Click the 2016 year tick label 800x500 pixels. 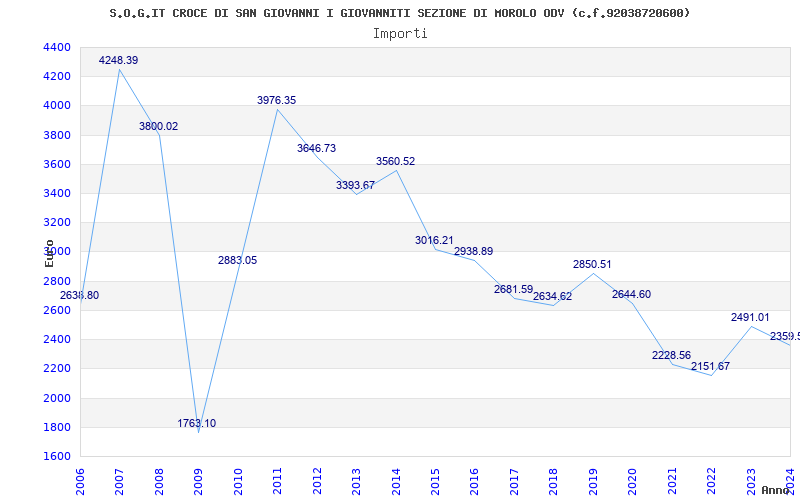tap(474, 481)
